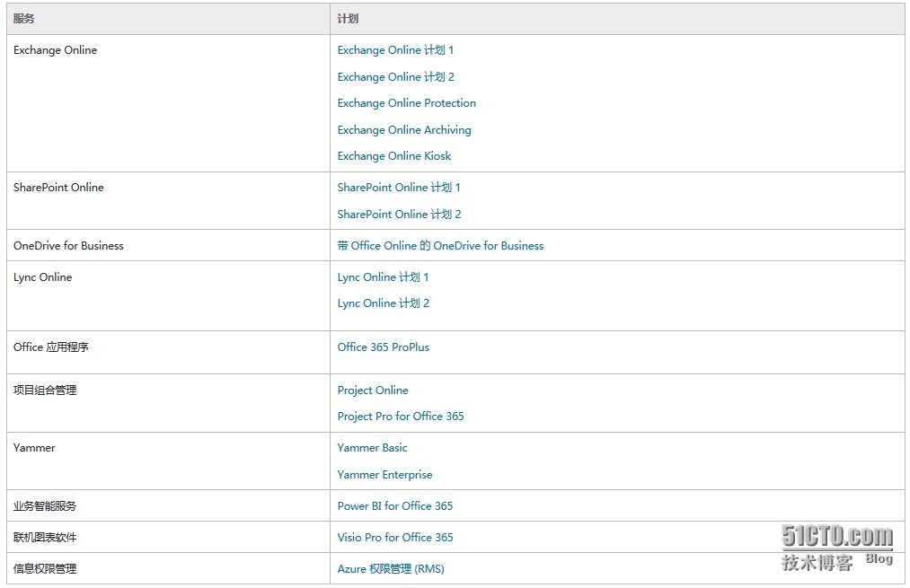This screenshot has height=588, width=910.
Task: Select Exchange Online Archiving link
Action: pos(403,130)
